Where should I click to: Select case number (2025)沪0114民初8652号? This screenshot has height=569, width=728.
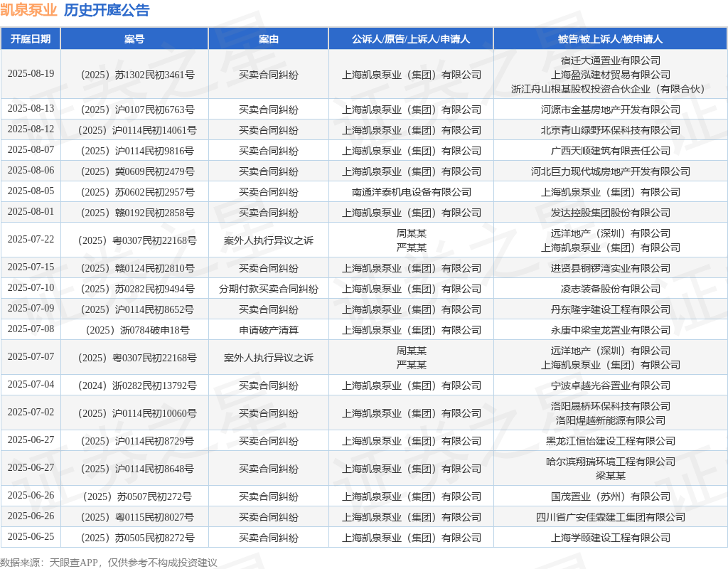(x=137, y=310)
